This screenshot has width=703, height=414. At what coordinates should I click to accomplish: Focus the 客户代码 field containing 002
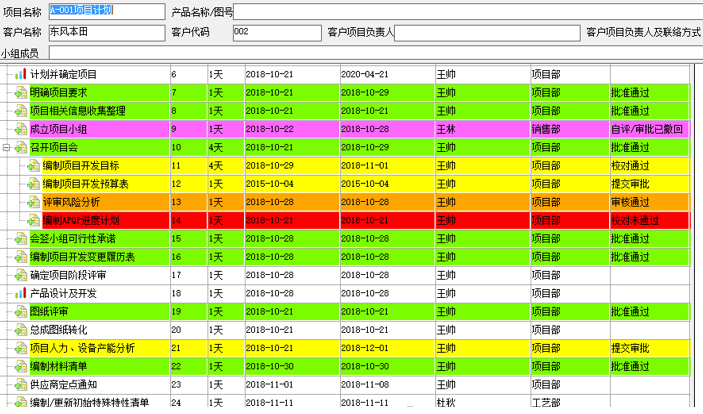click(x=275, y=32)
